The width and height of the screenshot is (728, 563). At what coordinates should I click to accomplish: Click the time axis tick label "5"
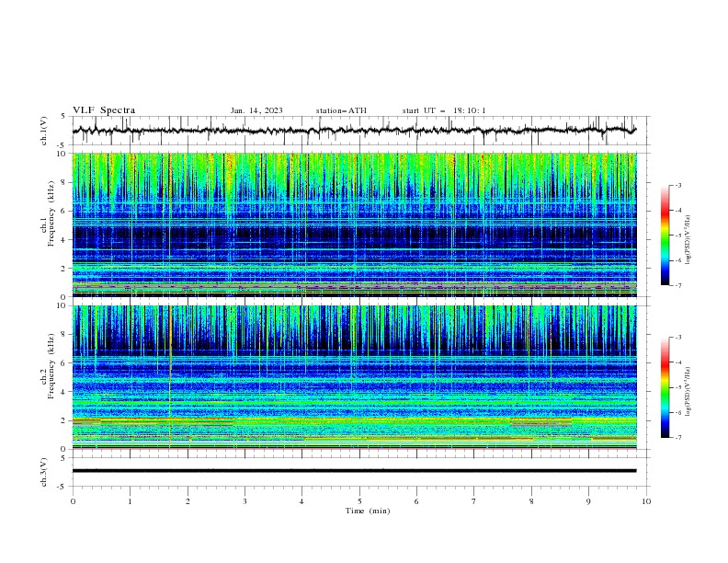pos(359,501)
